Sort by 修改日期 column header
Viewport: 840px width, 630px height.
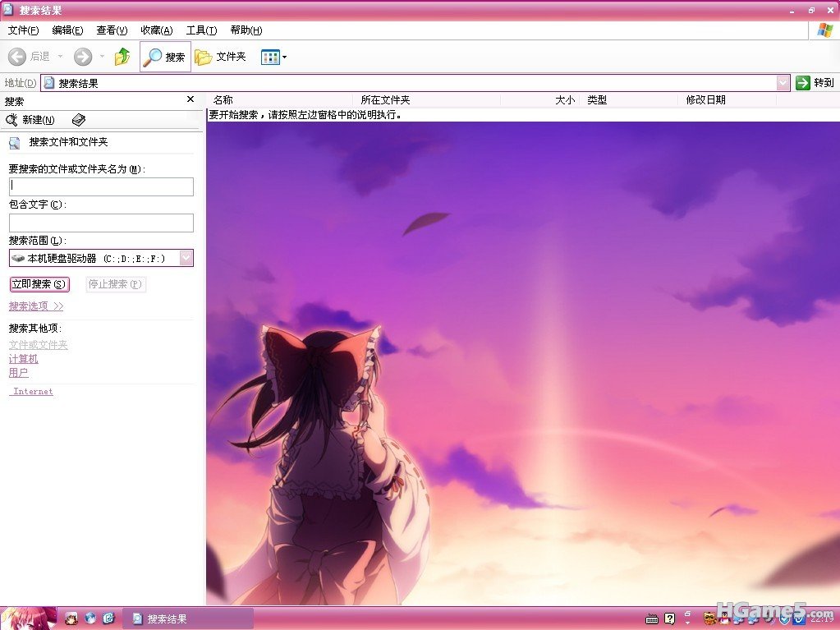[727, 99]
